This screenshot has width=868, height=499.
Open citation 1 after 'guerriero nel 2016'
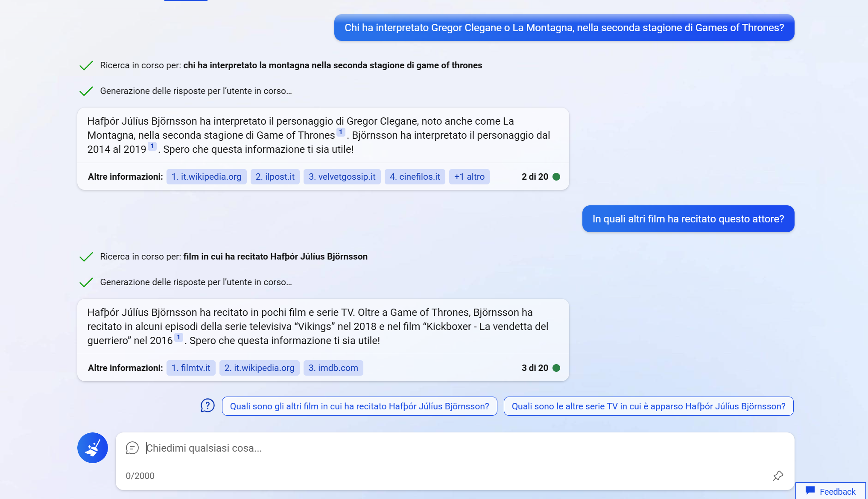pyautogui.click(x=178, y=337)
